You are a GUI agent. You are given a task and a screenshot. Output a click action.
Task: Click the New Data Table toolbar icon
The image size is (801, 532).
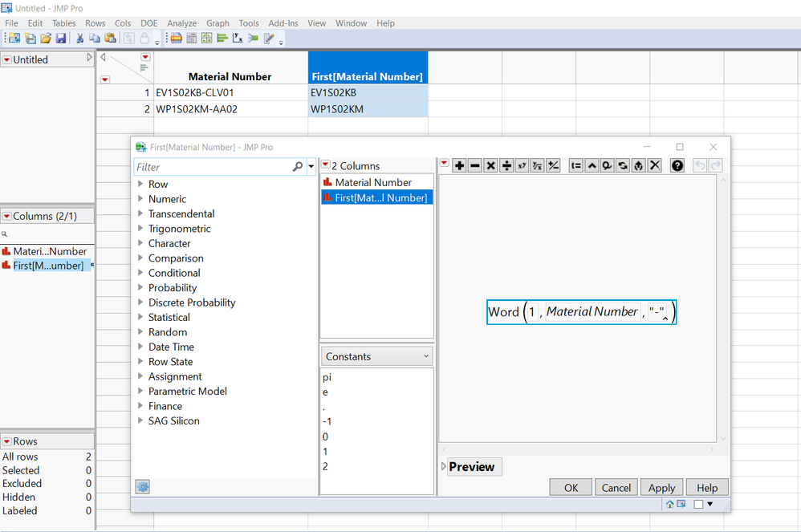[14, 38]
